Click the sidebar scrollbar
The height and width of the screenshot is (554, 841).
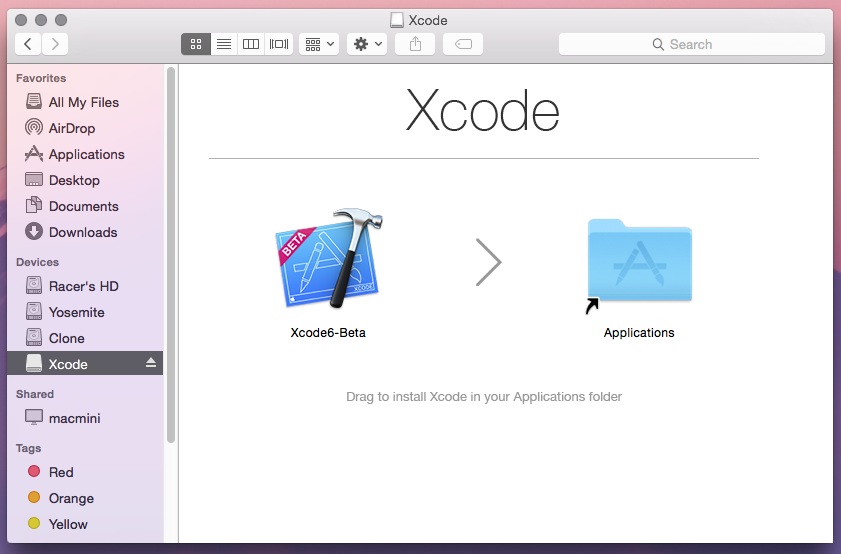[x=171, y=255]
